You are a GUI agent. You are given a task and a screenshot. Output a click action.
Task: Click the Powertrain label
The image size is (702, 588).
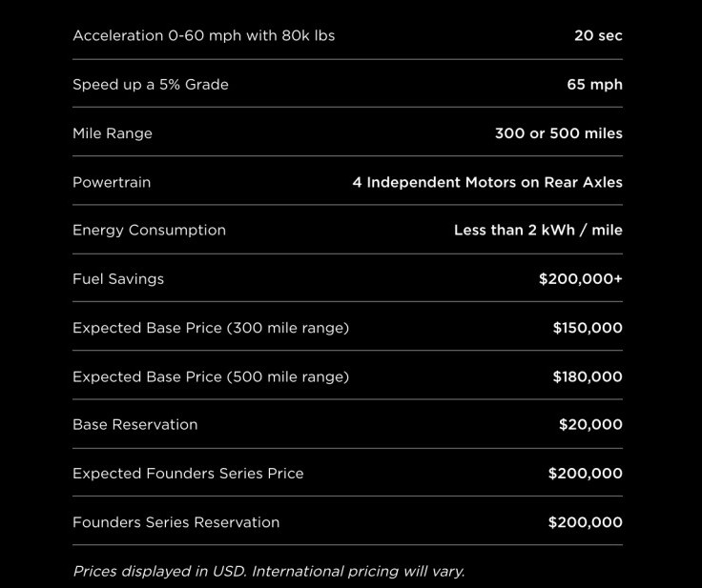112,182
